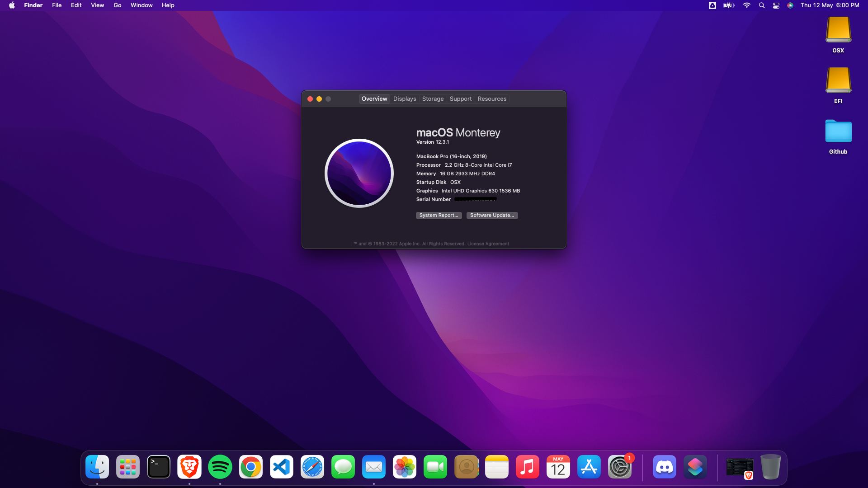Switch to the Displays tab
Screen dimensions: 868x488
tap(404, 99)
